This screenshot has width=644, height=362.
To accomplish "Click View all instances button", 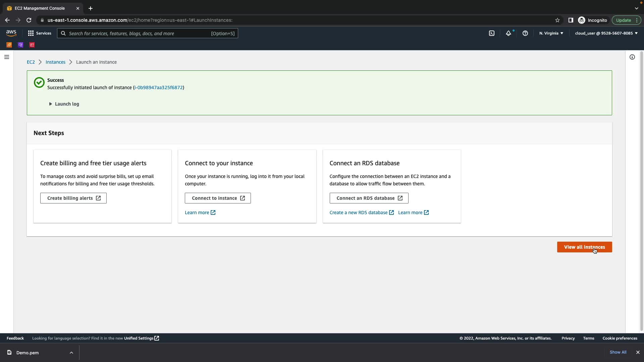I will (584, 247).
